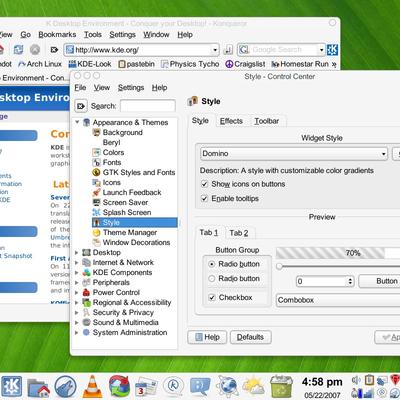This screenshot has width=400, height=400.
Task: Select the Launch Feedback rocket icon
Action: tap(96, 192)
